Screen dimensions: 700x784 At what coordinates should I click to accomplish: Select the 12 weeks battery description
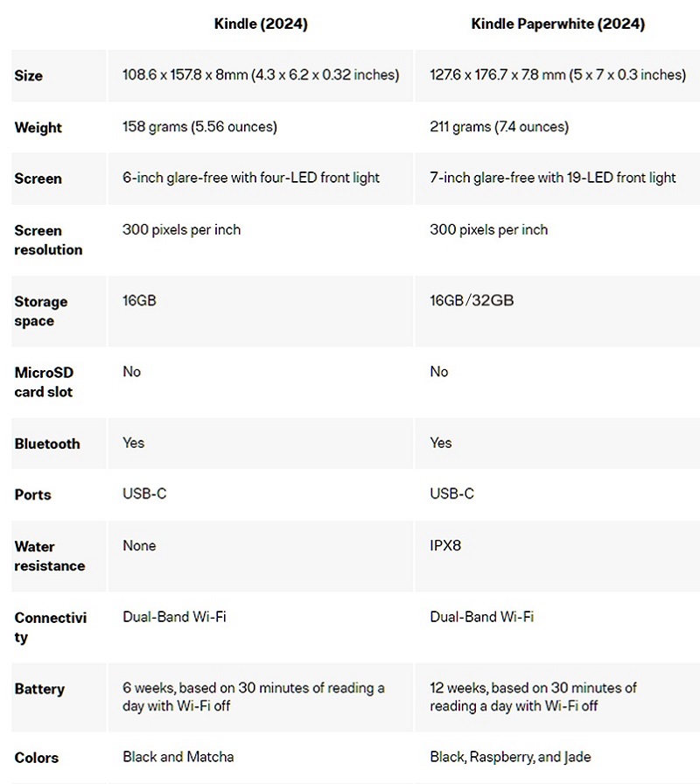pos(533,696)
